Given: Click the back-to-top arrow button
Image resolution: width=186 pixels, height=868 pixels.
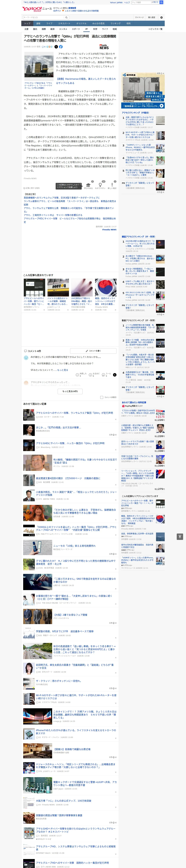Looking at the screenshot, I should (180, 537).
